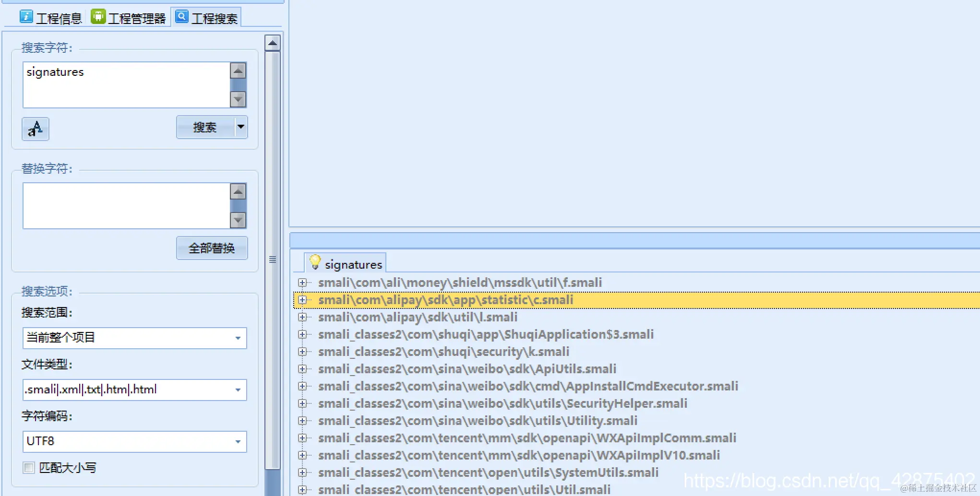Select the 工程搜索 tab
The width and height of the screenshot is (980, 496).
pyautogui.click(x=206, y=18)
